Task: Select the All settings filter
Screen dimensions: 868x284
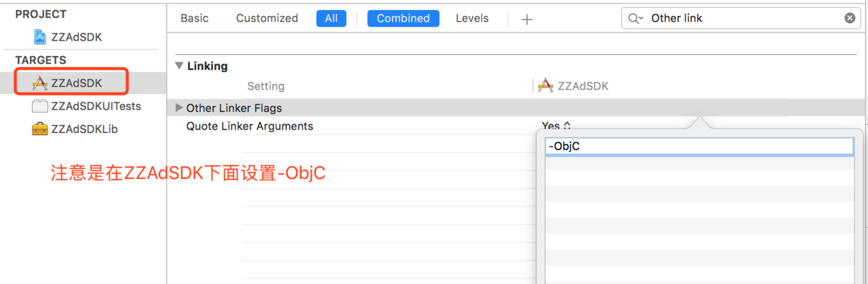Action: [331, 18]
